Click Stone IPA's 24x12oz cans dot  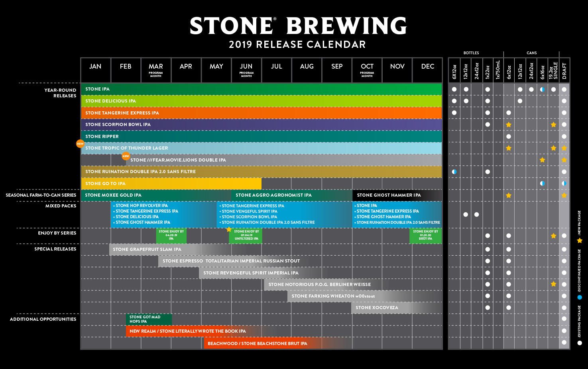click(531, 89)
